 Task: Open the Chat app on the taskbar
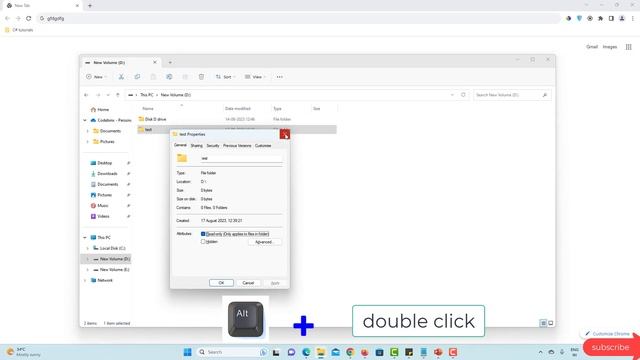[x=291, y=352]
